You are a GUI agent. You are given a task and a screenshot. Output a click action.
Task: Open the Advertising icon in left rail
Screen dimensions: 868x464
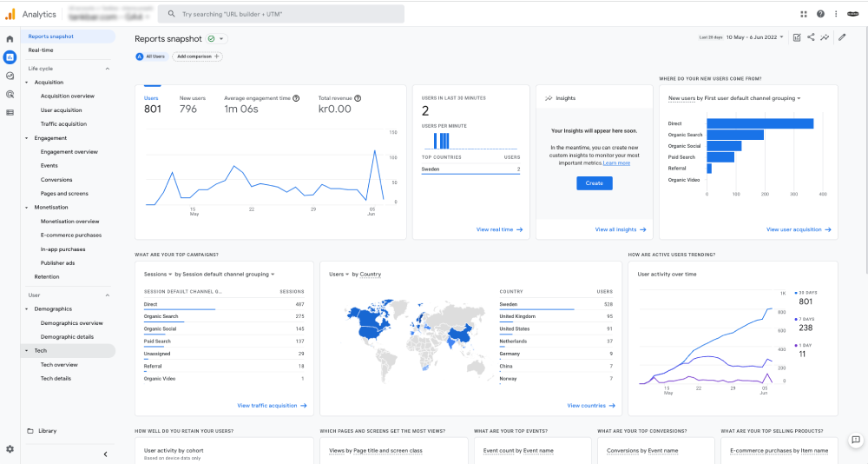pyautogui.click(x=10, y=94)
